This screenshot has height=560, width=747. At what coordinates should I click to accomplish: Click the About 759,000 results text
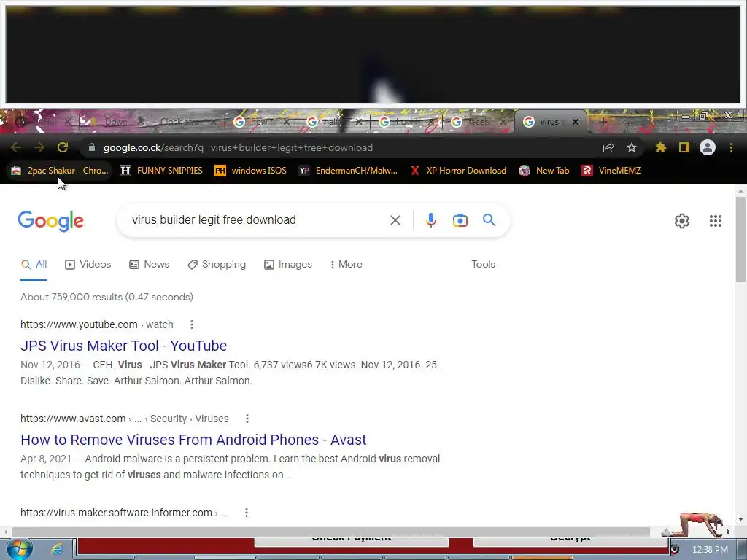click(107, 297)
